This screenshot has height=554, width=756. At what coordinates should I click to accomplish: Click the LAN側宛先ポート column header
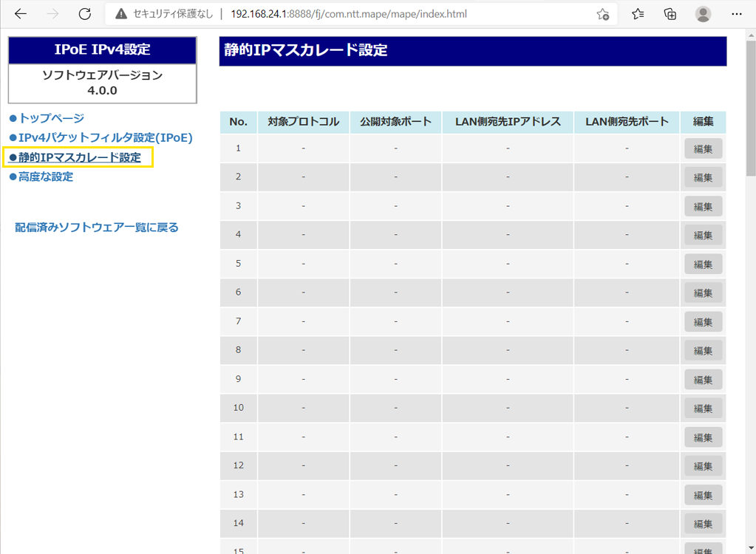[627, 122]
